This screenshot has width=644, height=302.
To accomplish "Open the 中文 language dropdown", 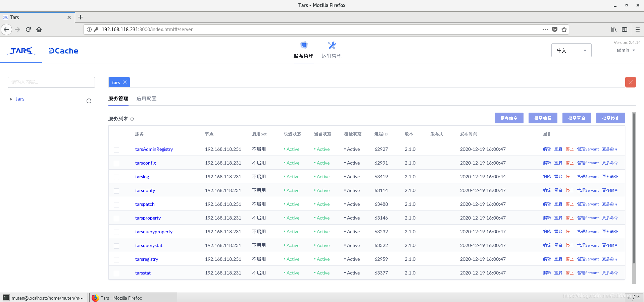I will (571, 50).
